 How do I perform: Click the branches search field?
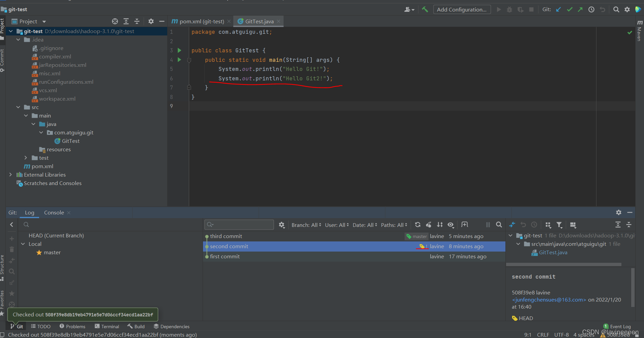tap(111, 225)
